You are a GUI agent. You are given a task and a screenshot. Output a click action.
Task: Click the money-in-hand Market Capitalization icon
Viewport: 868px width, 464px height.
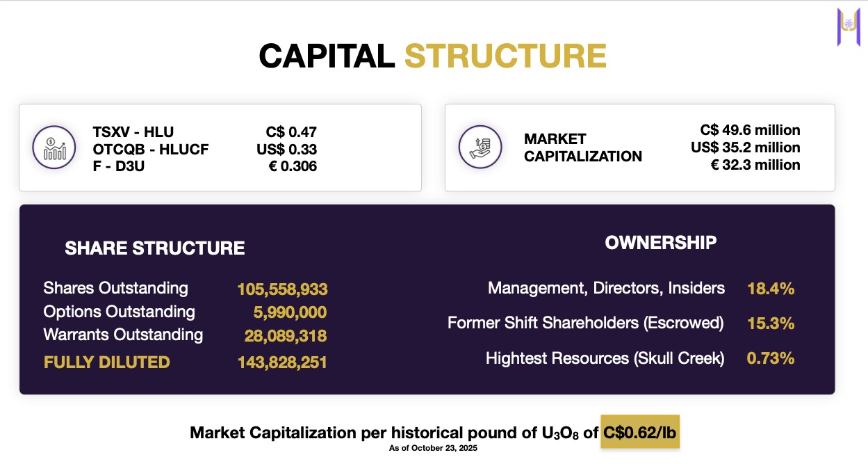click(x=480, y=147)
